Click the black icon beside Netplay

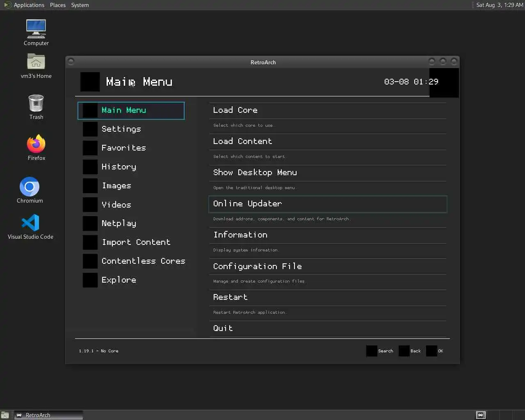(x=90, y=224)
